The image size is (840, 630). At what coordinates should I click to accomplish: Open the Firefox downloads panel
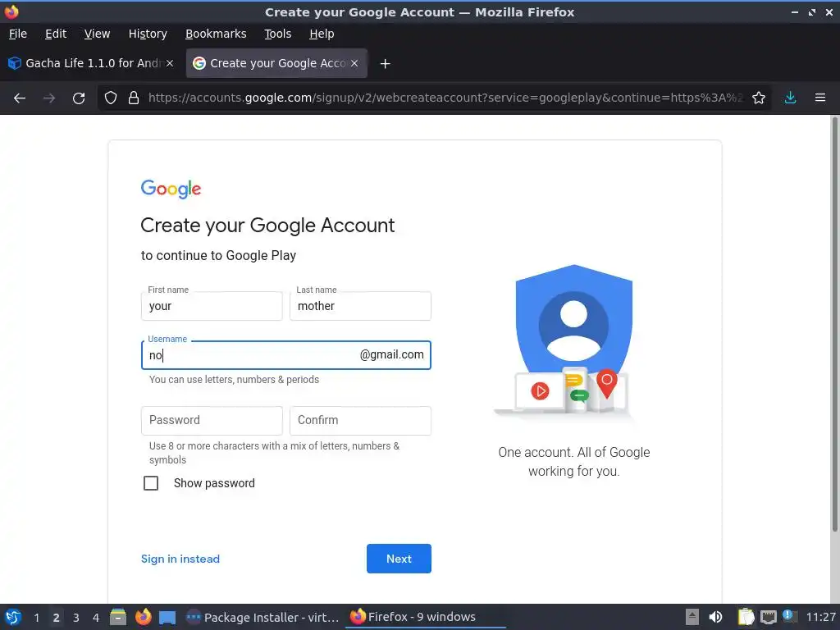(790, 98)
